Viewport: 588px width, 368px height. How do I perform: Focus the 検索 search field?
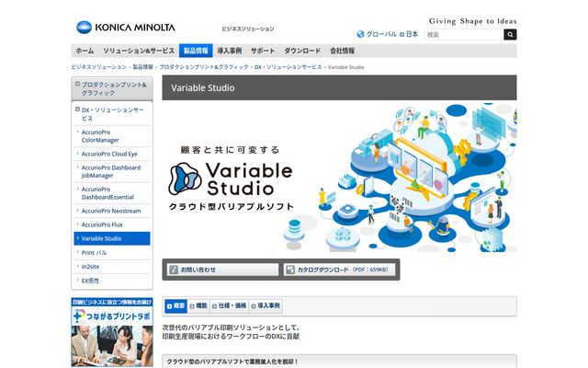(464, 35)
